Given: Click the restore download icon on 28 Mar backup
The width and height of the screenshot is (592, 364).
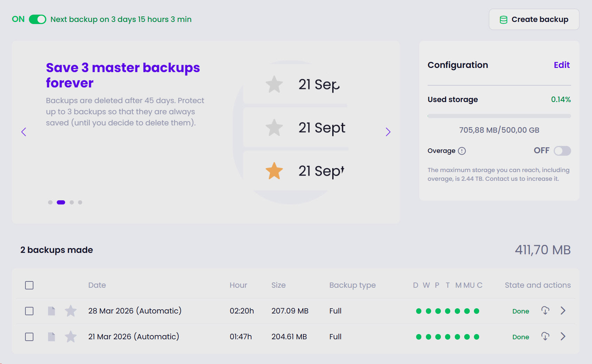Looking at the screenshot, I should click(545, 311).
